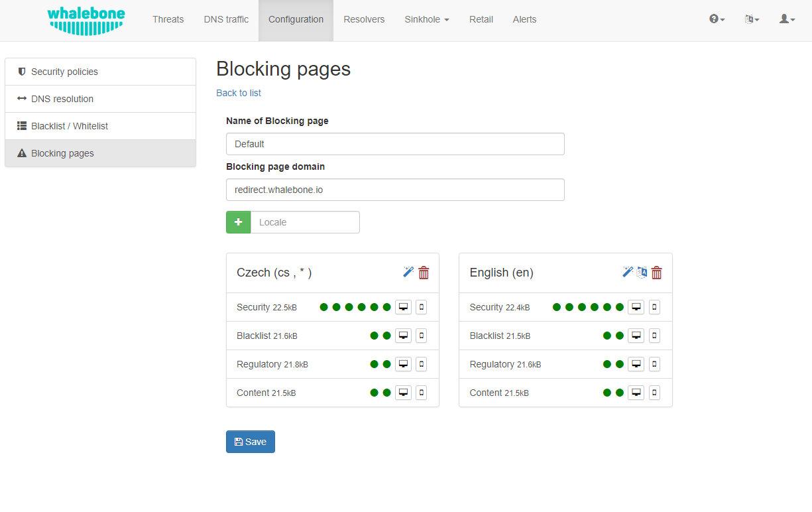This screenshot has width=812, height=512.
Task: Open desktop preview for English Content page
Action: tap(636, 393)
